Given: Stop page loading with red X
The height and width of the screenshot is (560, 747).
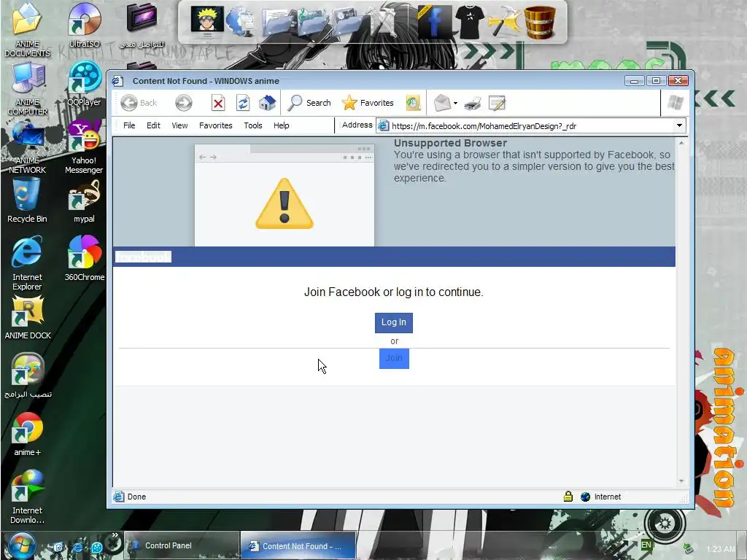Looking at the screenshot, I should (x=218, y=103).
